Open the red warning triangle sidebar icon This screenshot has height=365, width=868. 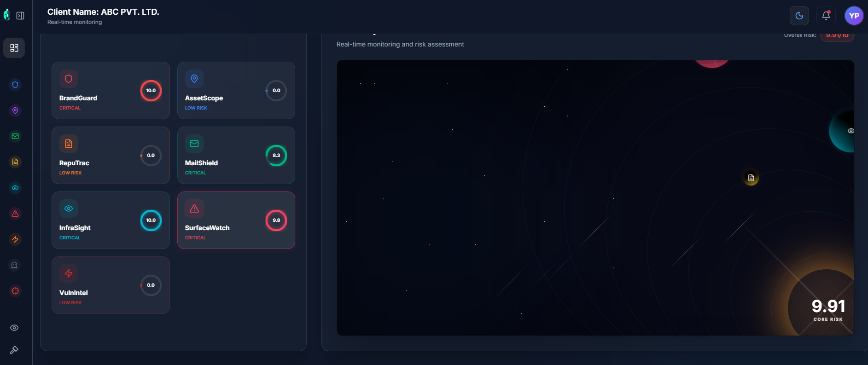click(x=15, y=214)
